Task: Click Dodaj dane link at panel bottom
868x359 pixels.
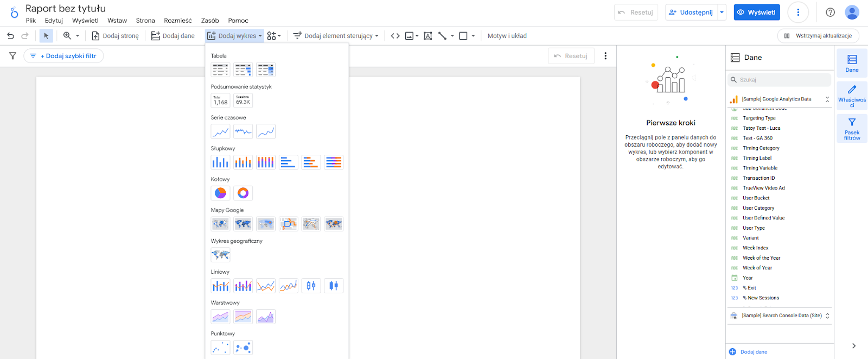Action: coord(754,352)
